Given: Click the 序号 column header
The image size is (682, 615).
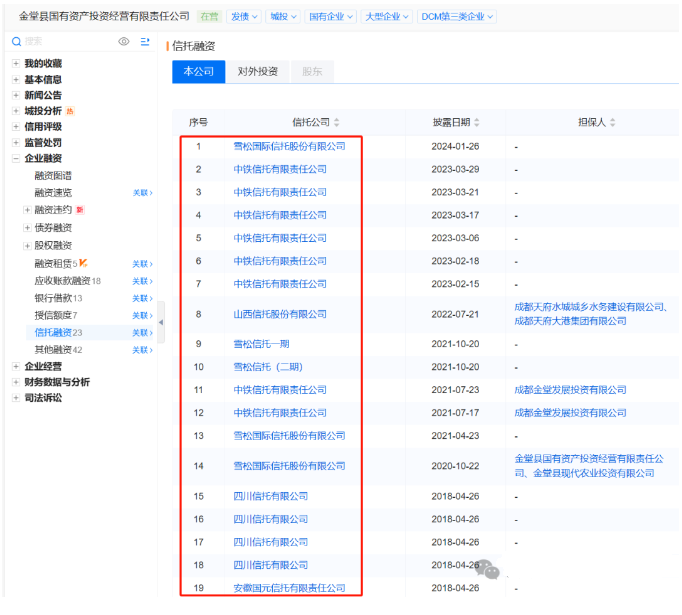Looking at the screenshot, I should coord(198,123).
